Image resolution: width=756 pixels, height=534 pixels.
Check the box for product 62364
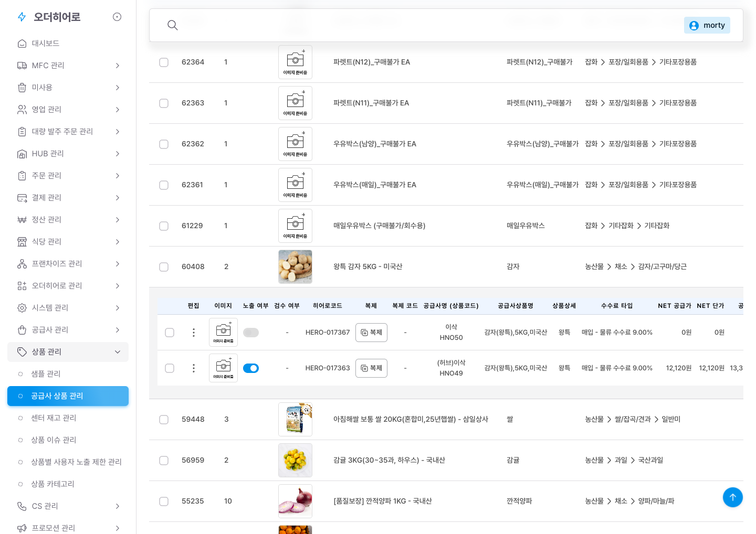point(164,62)
